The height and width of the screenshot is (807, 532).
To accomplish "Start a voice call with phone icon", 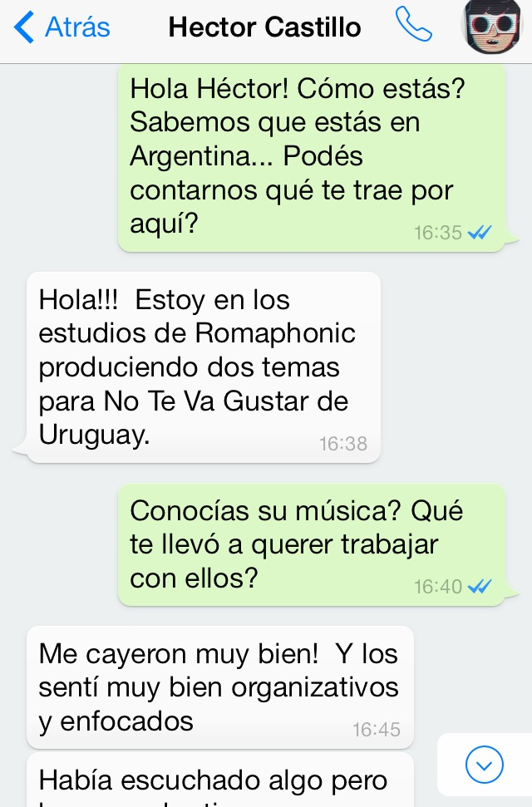I will [x=414, y=24].
